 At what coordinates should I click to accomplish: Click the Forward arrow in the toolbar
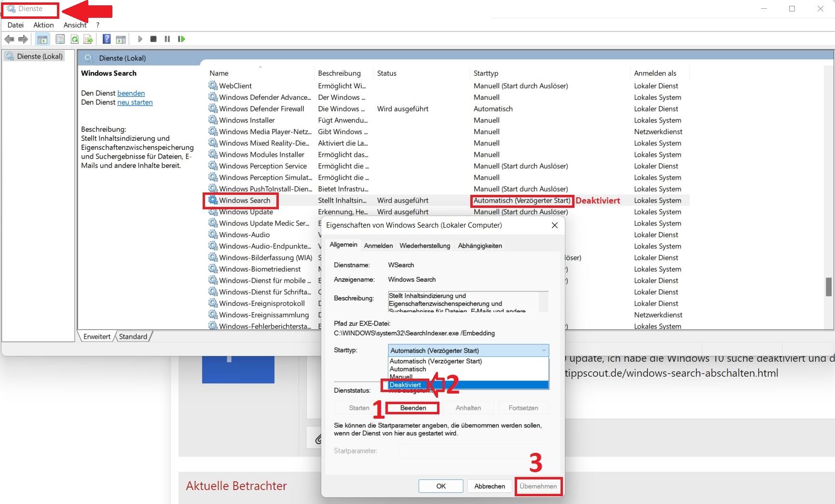coord(23,39)
